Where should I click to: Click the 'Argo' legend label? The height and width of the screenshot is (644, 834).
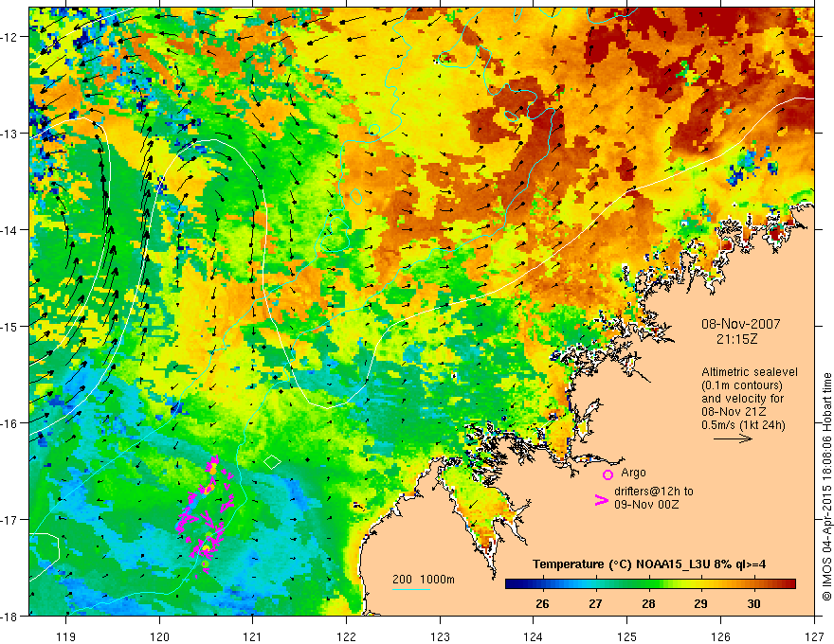(x=633, y=473)
